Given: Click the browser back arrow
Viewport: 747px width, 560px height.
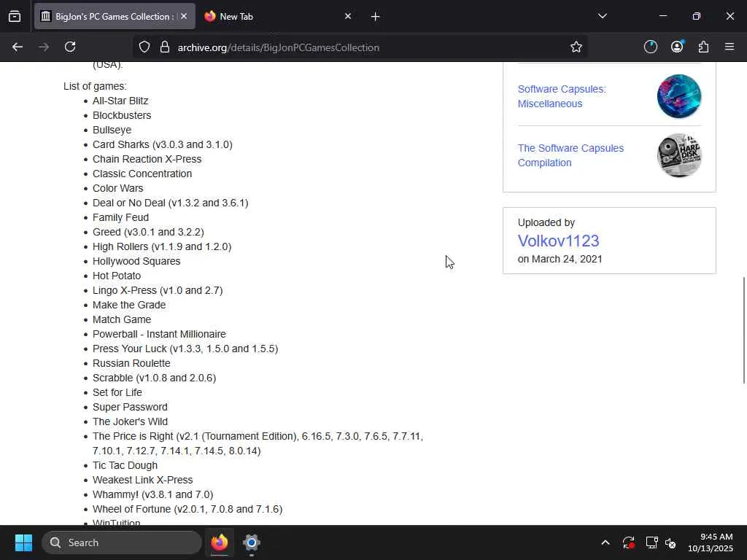Looking at the screenshot, I should pyautogui.click(x=18, y=47).
